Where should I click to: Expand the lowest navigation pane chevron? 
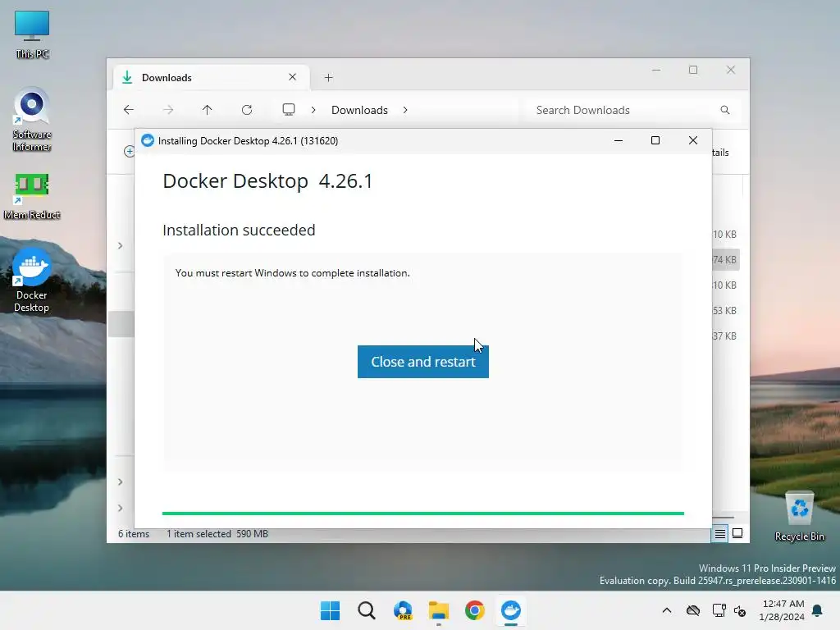pyautogui.click(x=121, y=508)
